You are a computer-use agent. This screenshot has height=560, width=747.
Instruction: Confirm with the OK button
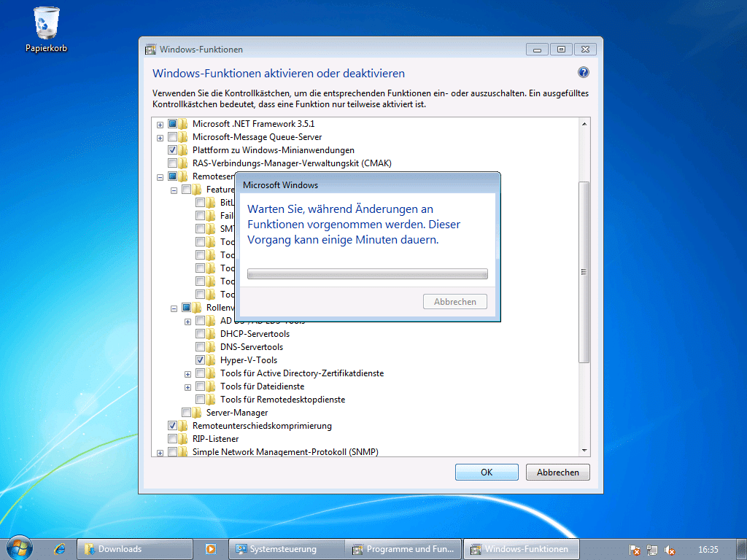(487, 472)
